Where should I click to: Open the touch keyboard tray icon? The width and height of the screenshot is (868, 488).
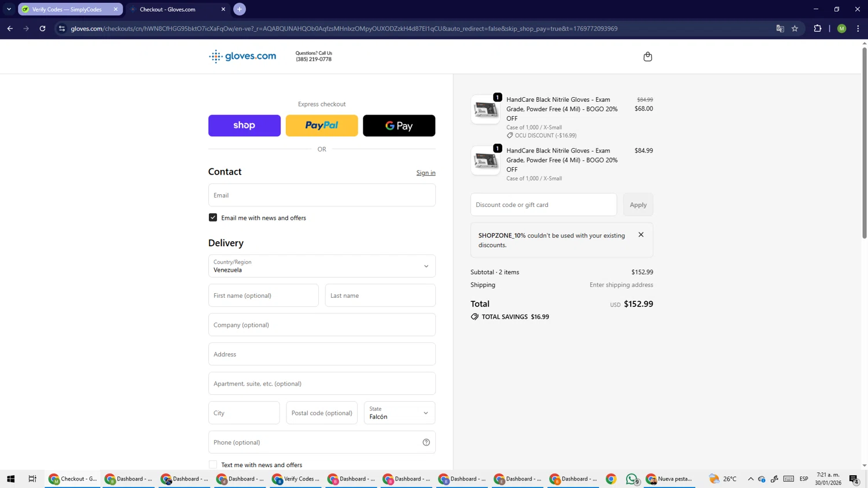pyautogui.click(x=788, y=479)
